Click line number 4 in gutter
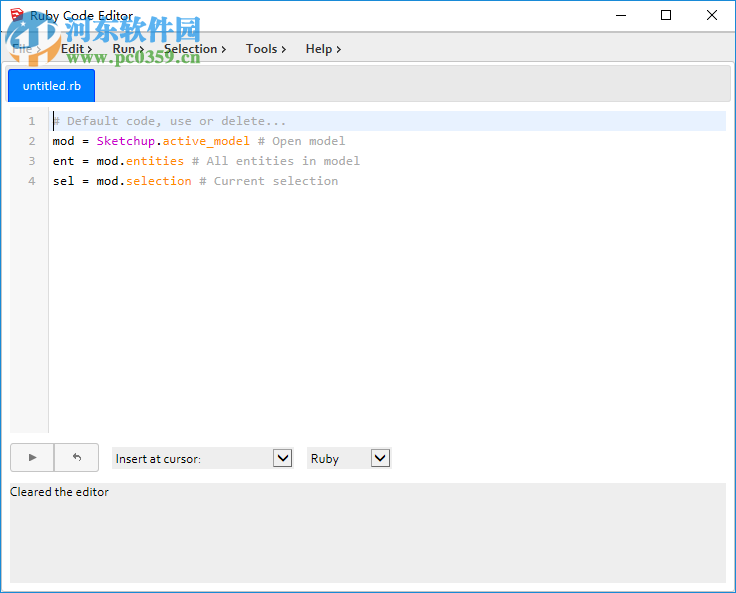The width and height of the screenshot is (736, 593). point(32,181)
